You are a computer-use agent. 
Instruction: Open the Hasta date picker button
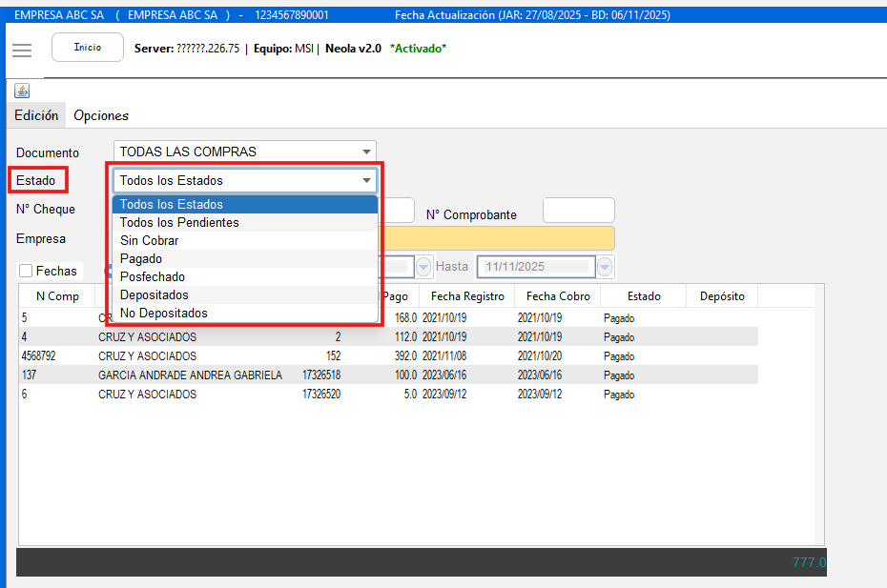pos(605,267)
